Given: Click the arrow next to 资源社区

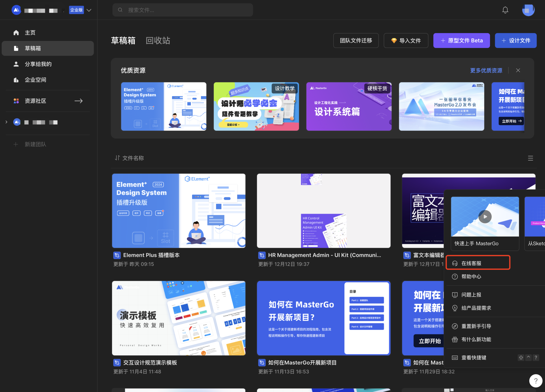Looking at the screenshot, I should (x=79, y=101).
